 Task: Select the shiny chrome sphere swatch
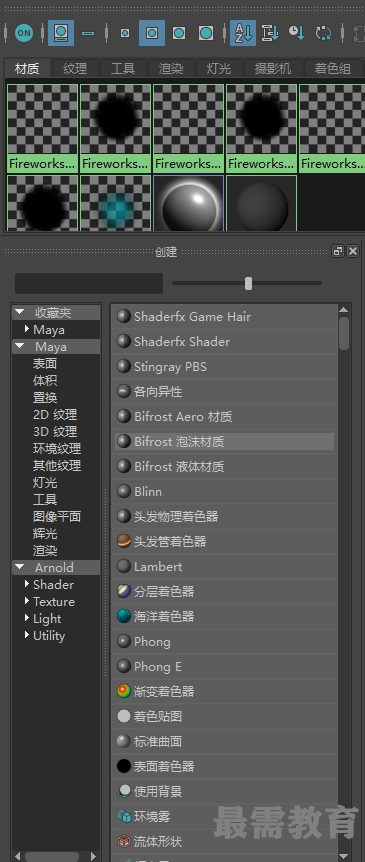click(189, 203)
